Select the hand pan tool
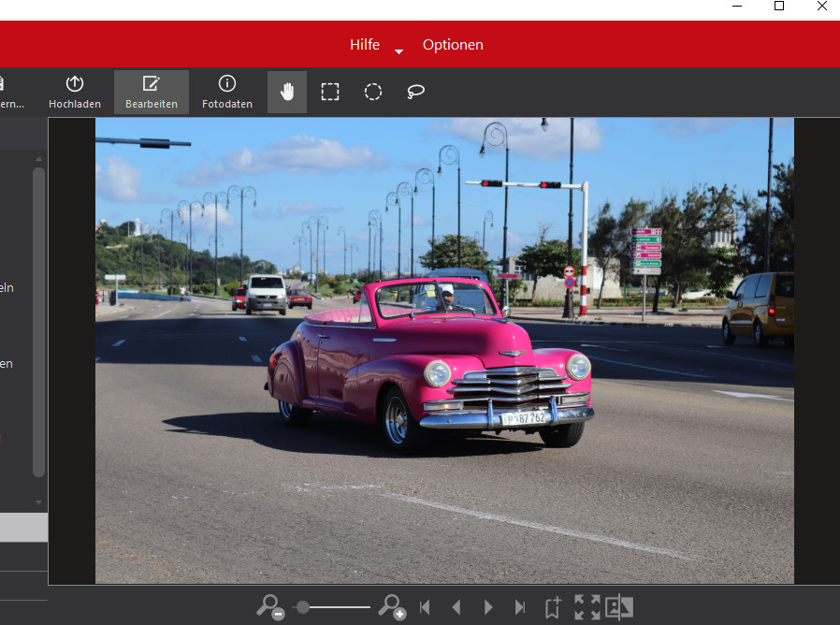 point(287,92)
